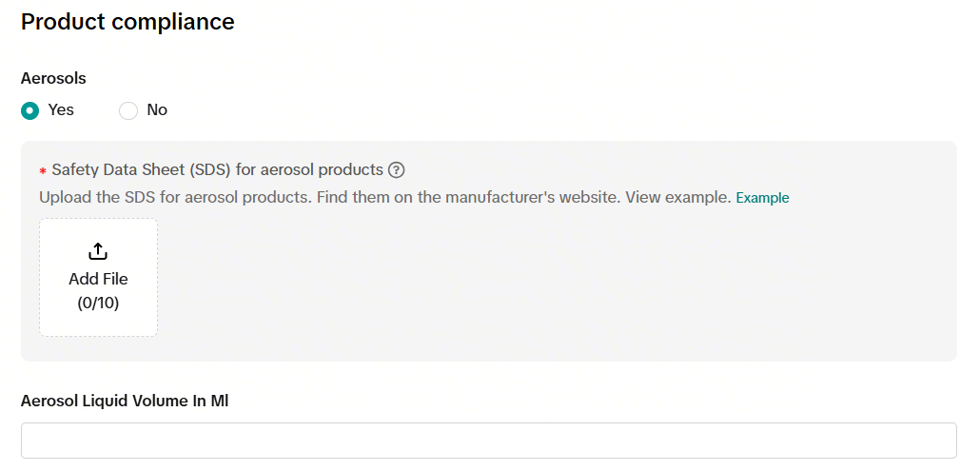Click the Add File upload box
The image size is (980, 471).
(x=98, y=277)
